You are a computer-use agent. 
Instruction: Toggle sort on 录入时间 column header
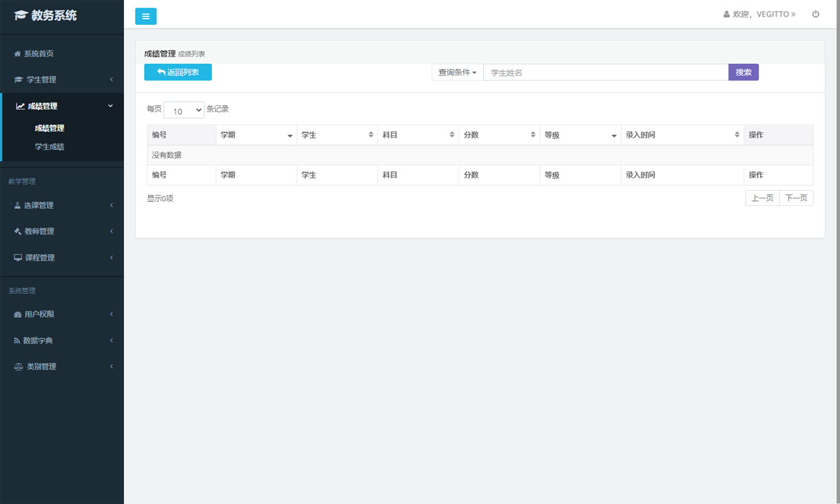coord(682,135)
